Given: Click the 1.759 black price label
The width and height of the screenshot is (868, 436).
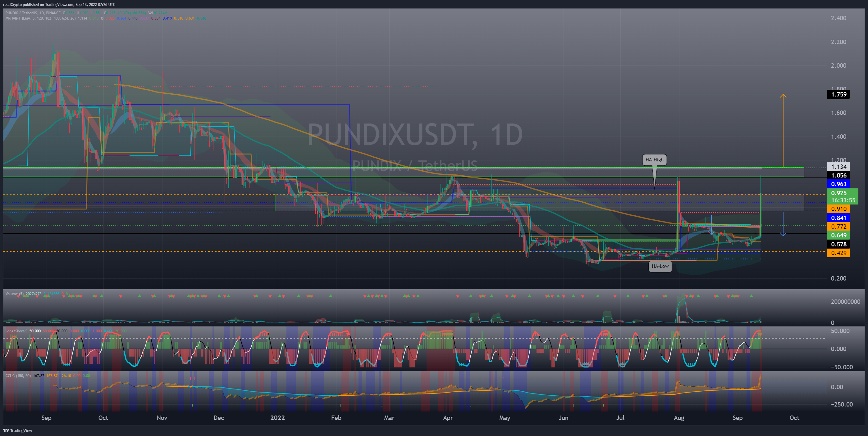Looking at the screenshot, I should click(838, 94).
